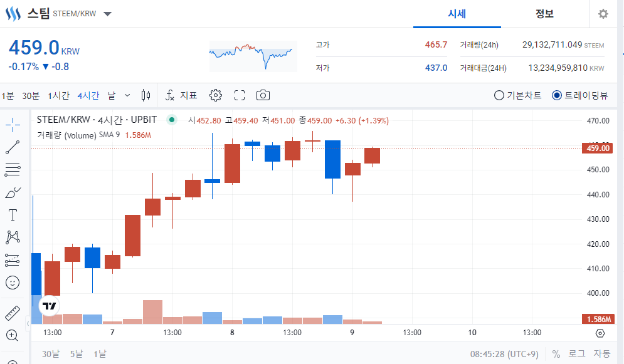Set date range to 30날
This screenshot has width=624, height=364.
[51, 354]
